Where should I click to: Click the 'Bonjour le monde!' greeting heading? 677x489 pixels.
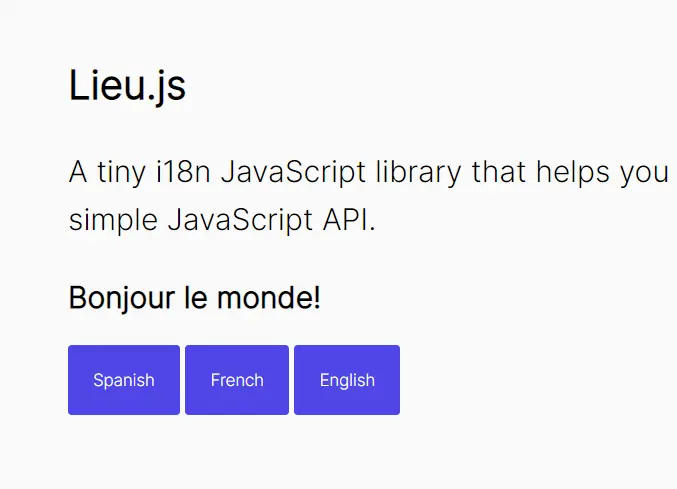(195, 298)
